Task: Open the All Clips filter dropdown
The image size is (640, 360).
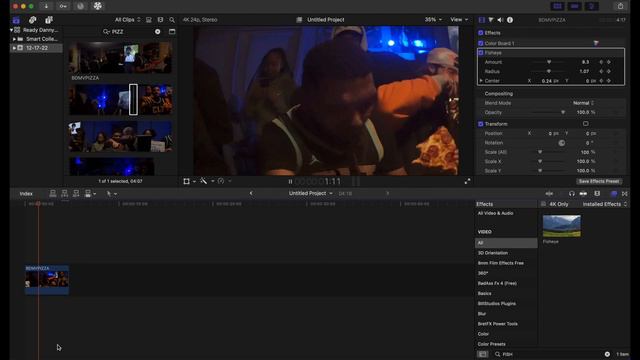Action: (x=127, y=20)
